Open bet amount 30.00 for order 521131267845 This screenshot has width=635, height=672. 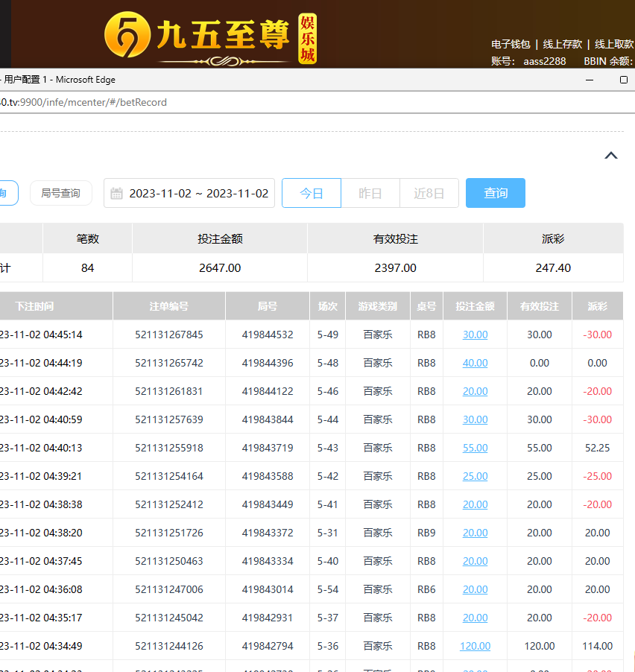[x=475, y=335]
